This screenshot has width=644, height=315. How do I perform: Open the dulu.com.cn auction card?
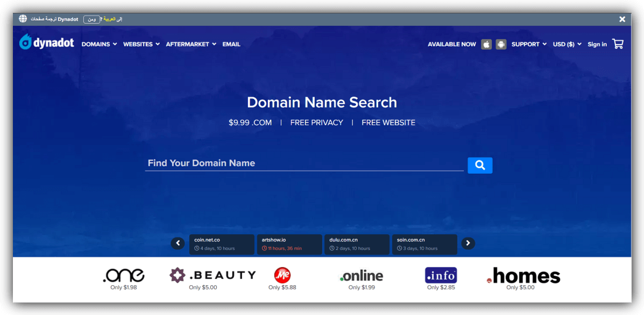pyautogui.click(x=357, y=245)
